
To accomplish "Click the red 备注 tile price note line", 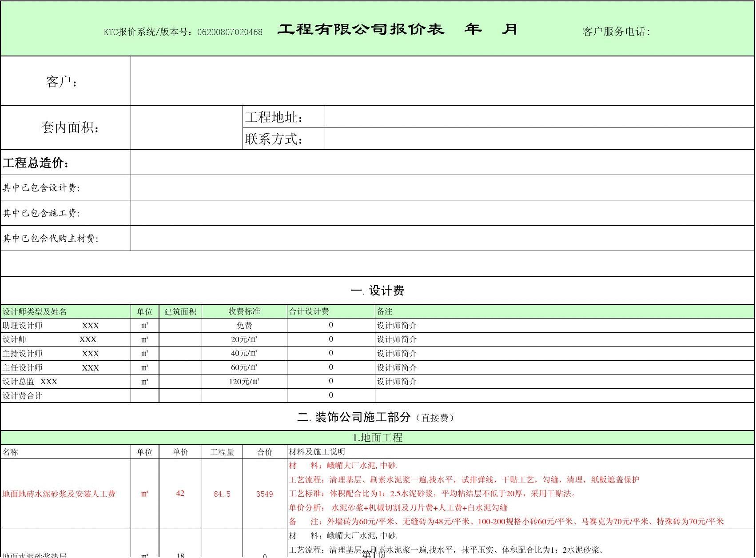I will pyautogui.click(x=506, y=521).
